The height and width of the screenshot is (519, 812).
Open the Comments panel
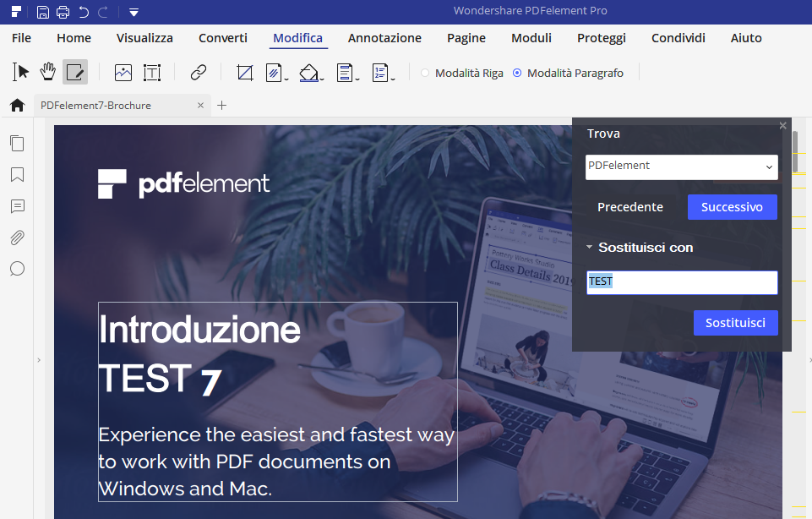pyautogui.click(x=17, y=206)
